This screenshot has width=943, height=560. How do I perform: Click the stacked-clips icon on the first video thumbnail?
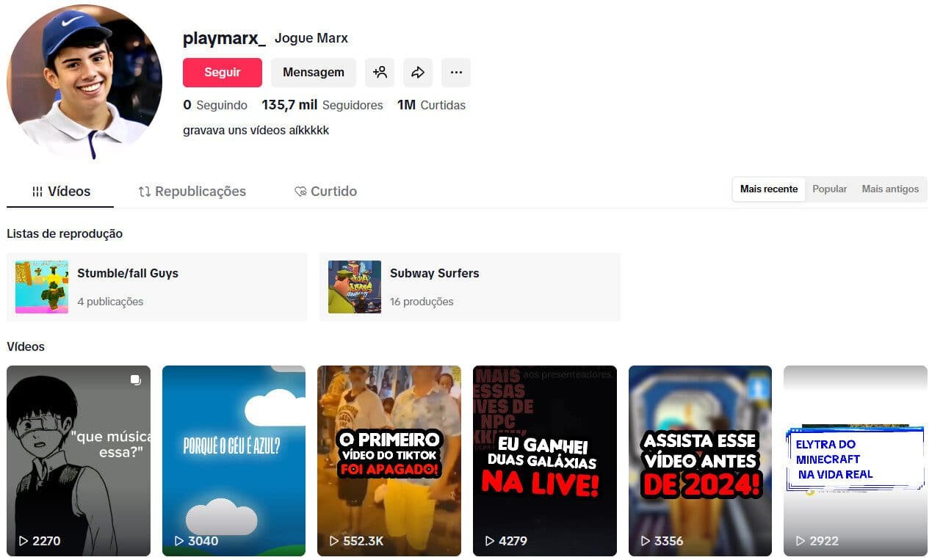coord(135,380)
